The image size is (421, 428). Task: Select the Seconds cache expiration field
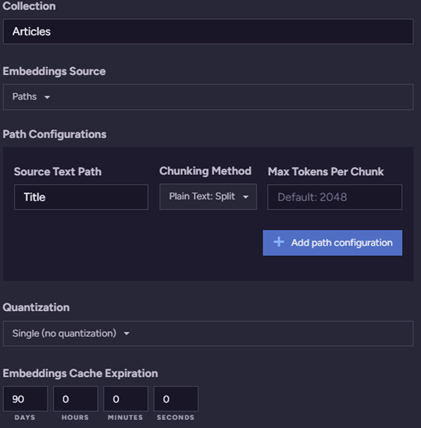coord(176,399)
